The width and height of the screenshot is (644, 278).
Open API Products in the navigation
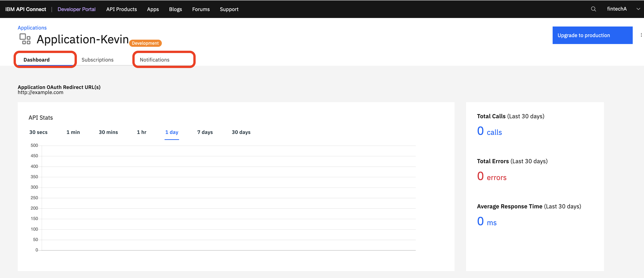tap(122, 9)
